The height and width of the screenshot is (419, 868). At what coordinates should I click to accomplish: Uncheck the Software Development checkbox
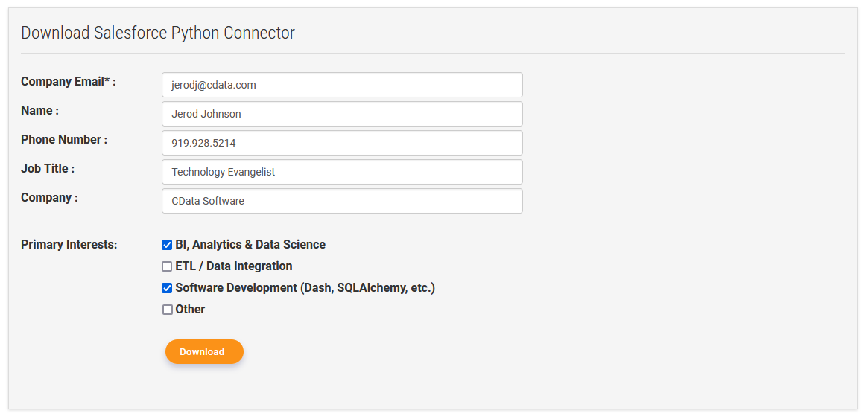pyautogui.click(x=167, y=288)
